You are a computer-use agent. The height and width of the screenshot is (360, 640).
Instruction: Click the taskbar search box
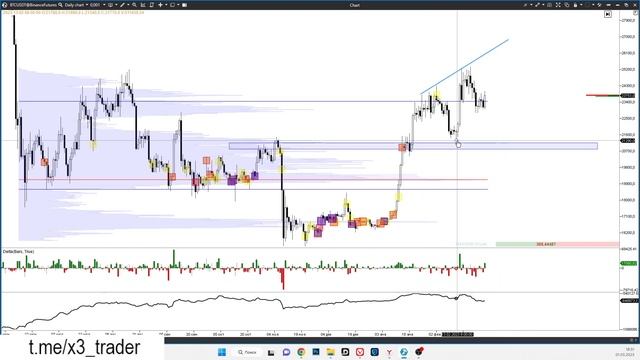[247, 352]
